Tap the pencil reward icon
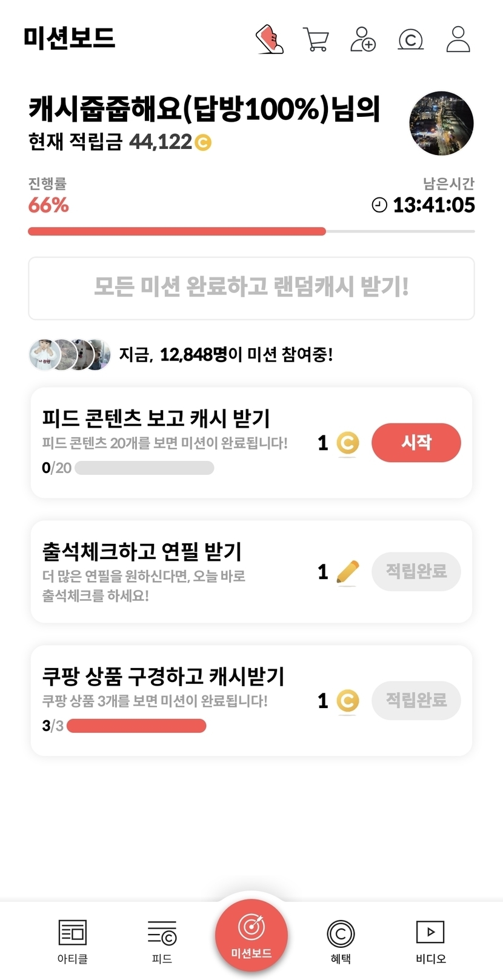The image size is (503, 980). tap(347, 572)
